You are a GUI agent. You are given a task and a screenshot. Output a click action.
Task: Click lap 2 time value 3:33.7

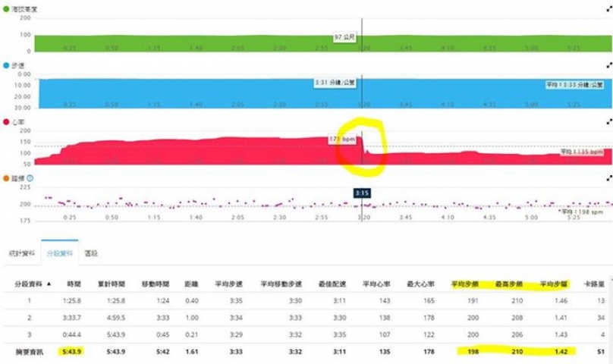coord(71,318)
